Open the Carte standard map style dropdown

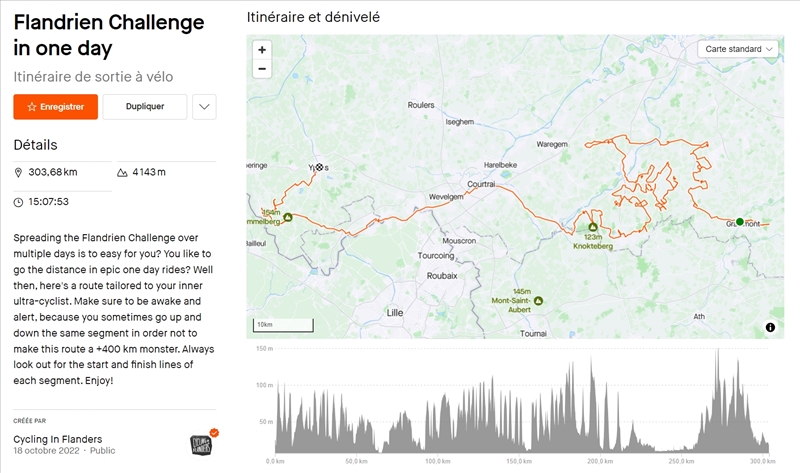coord(740,49)
